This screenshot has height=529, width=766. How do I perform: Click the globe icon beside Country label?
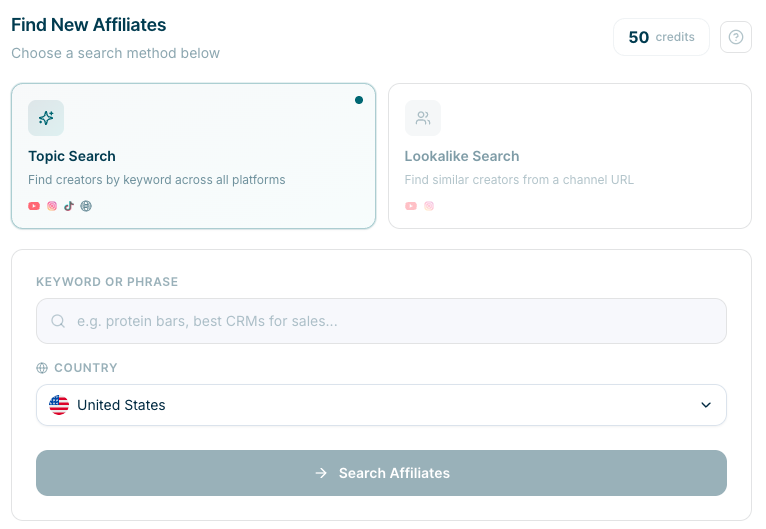pyautogui.click(x=42, y=368)
